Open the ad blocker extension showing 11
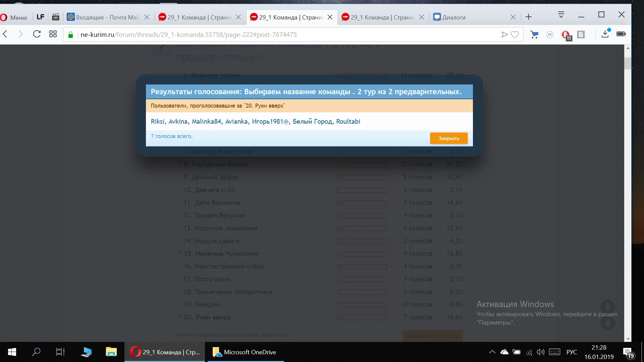The height and width of the screenshot is (362, 644). point(566,35)
